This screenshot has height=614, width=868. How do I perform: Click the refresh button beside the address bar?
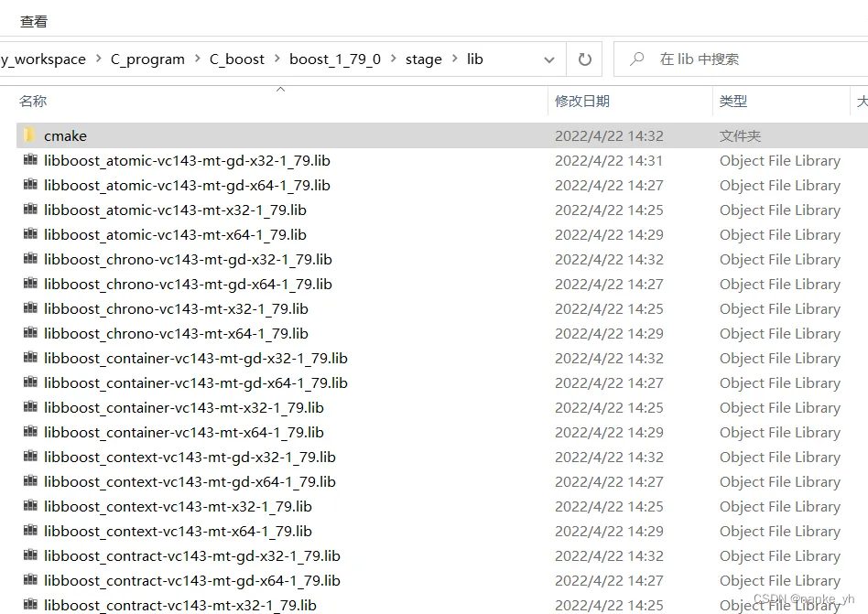coord(585,59)
